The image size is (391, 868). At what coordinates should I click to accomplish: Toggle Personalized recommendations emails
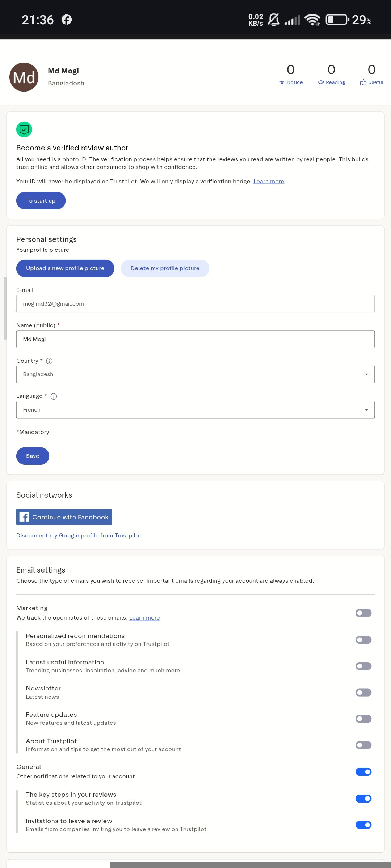[x=363, y=640]
